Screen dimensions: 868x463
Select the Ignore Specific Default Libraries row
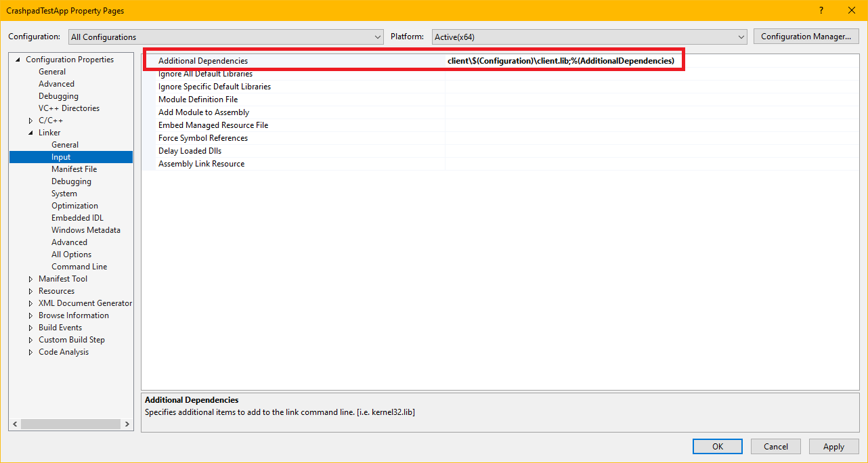click(x=214, y=87)
